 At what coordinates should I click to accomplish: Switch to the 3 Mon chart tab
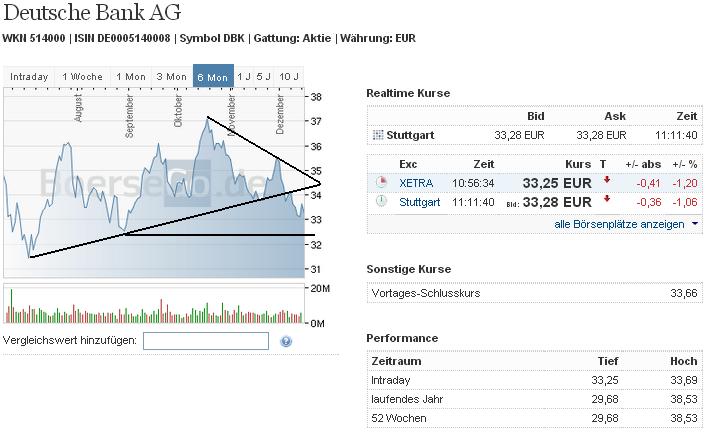click(x=170, y=77)
